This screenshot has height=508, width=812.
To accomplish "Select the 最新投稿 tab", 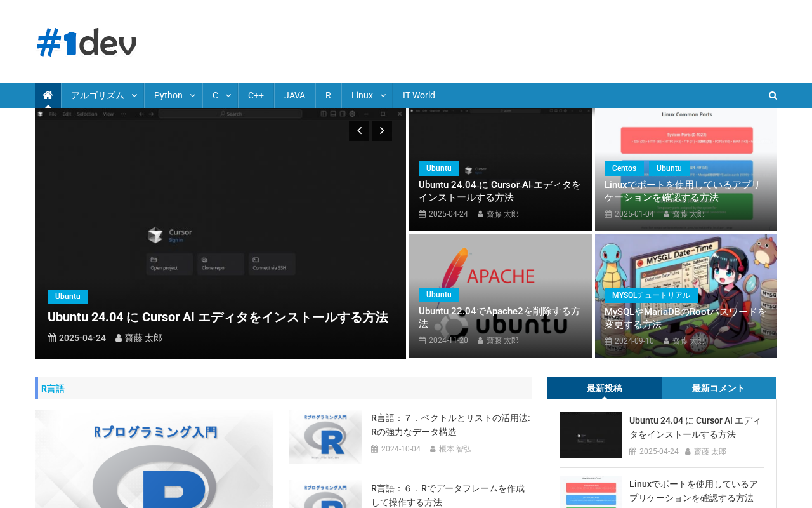I will (x=604, y=388).
